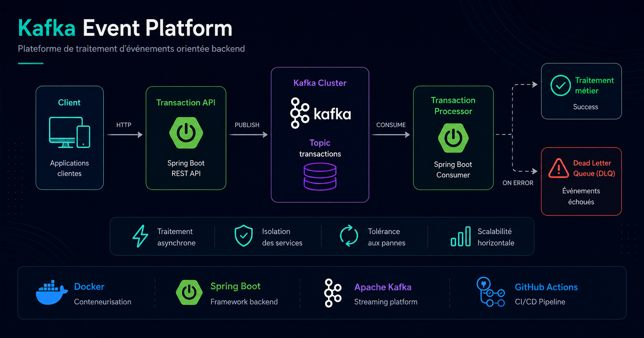Click the Spring Boot icon in footer
The height and width of the screenshot is (338, 644).
pos(189,292)
